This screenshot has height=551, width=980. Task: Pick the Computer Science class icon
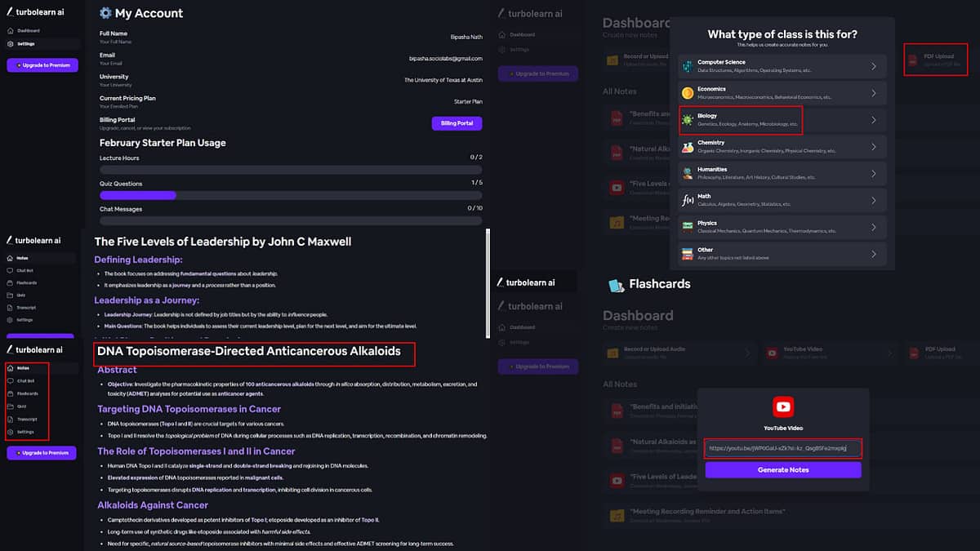tap(688, 66)
